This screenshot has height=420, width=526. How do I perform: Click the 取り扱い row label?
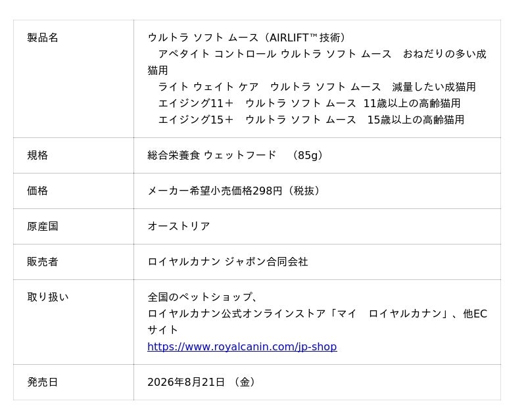coord(47,297)
